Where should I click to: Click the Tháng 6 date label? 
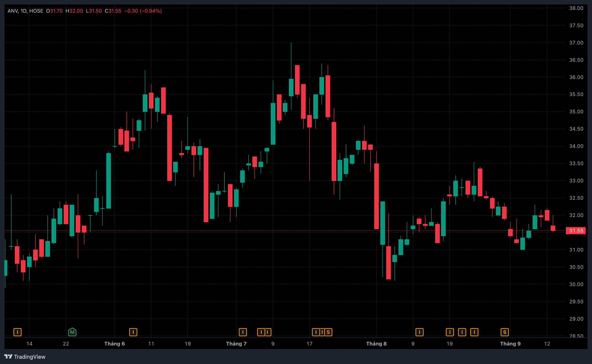click(x=114, y=344)
